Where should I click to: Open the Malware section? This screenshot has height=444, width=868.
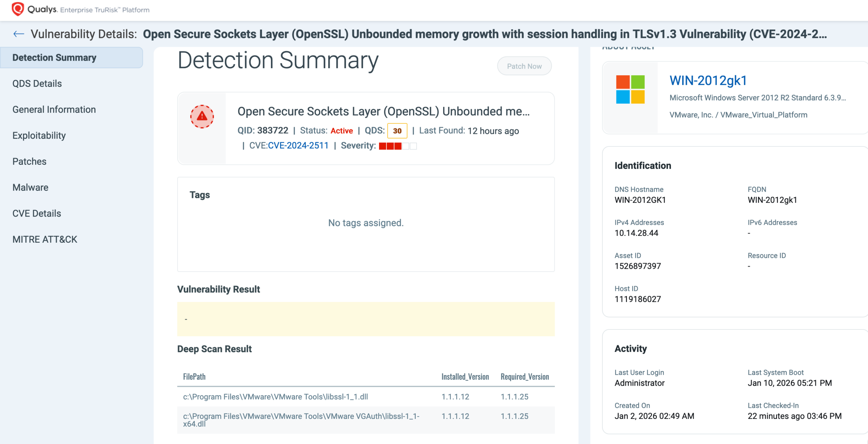click(30, 187)
